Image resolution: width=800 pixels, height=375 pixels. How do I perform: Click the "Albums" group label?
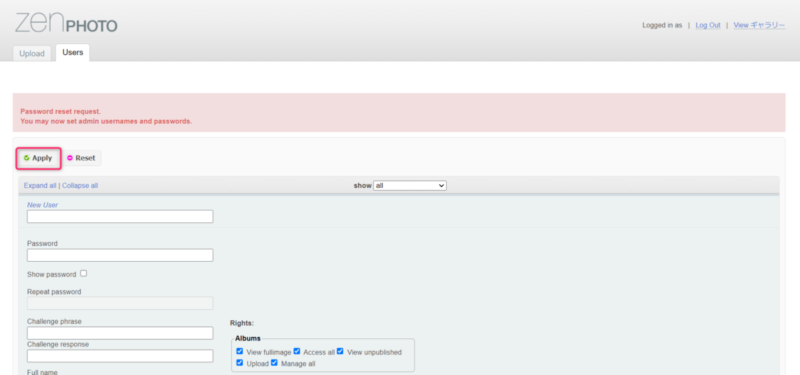pyautogui.click(x=248, y=338)
